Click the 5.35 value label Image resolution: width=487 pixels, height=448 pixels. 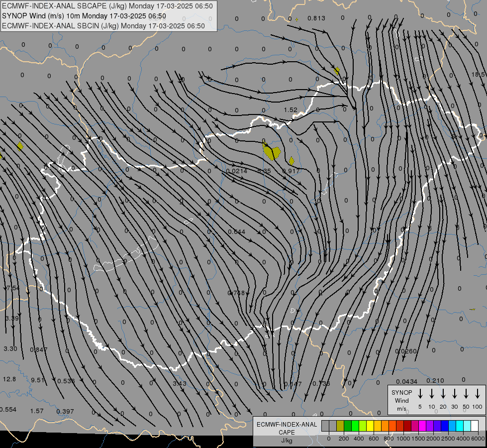tap(264, 171)
